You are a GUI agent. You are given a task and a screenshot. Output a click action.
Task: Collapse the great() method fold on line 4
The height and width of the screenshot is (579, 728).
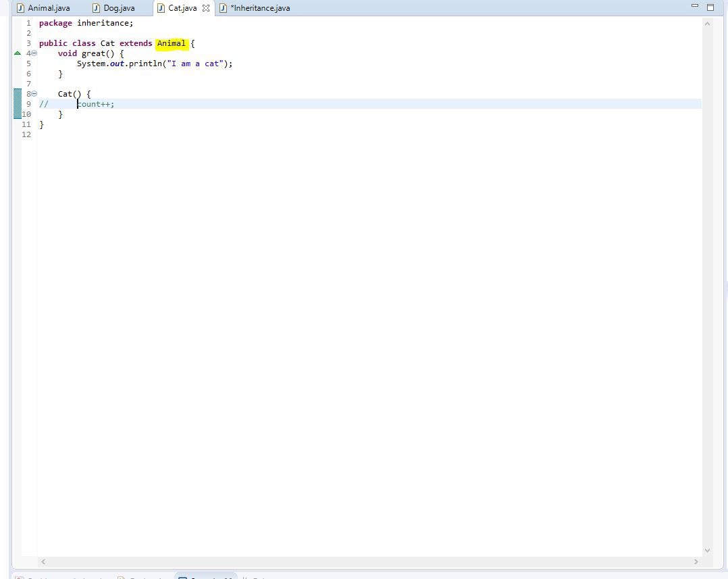coord(34,53)
